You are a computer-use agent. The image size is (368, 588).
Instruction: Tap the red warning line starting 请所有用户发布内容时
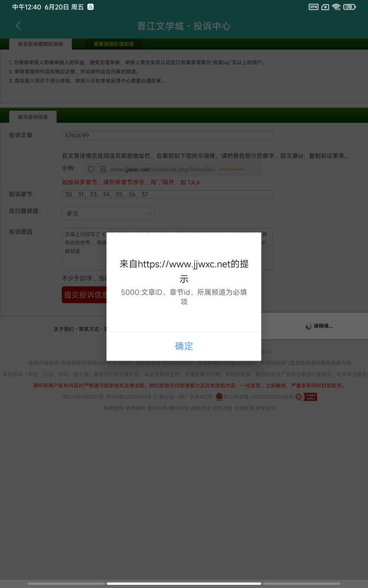[189, 385]
